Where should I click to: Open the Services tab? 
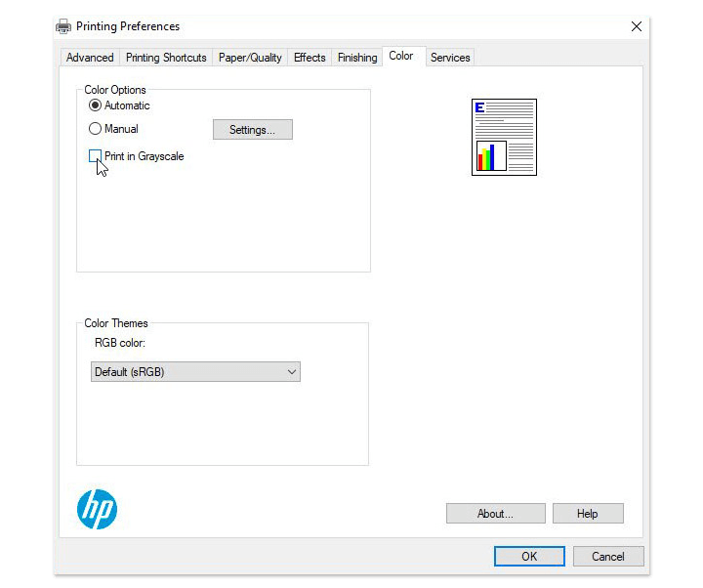[x=450, y=58]
